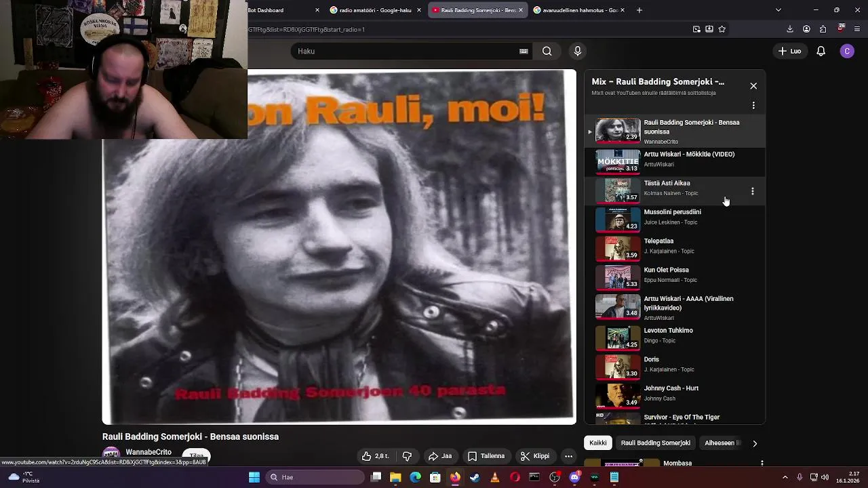Show hidden system tray icons
The image size is (868, 488).
(x=785, y=477)
